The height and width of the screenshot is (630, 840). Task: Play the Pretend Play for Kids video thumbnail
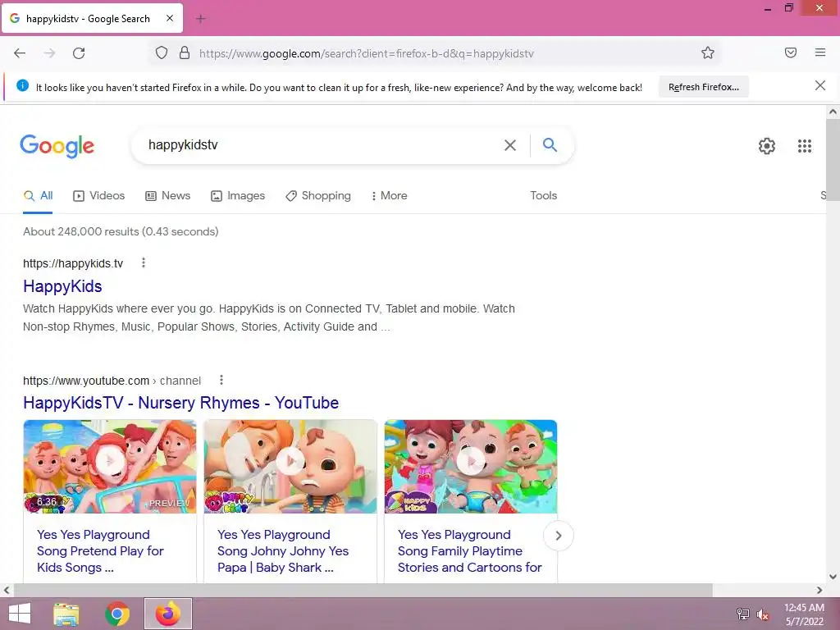point(110,467)
